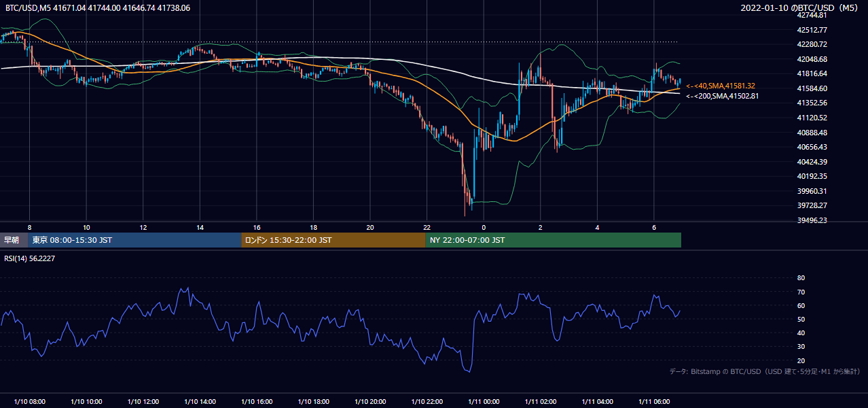Click the '1/11 06:00' time label
Viewport: 868px width, 408px height.
[653, 402]
